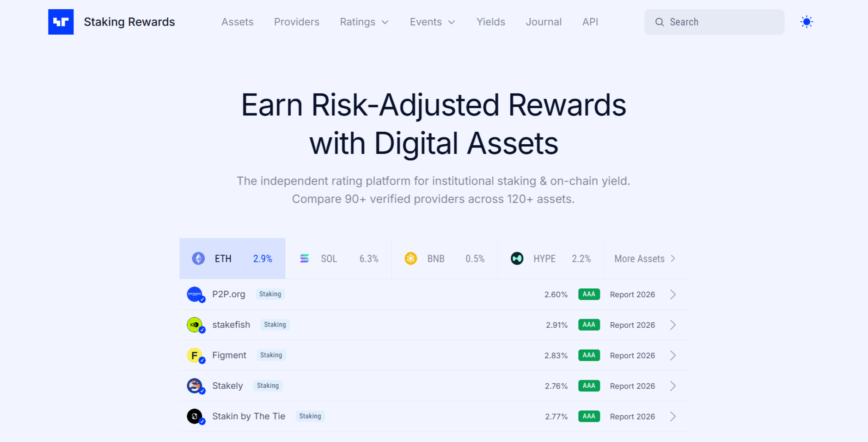Select the Ethereum coin icon

pyautogui.click(x=199, y=258)
